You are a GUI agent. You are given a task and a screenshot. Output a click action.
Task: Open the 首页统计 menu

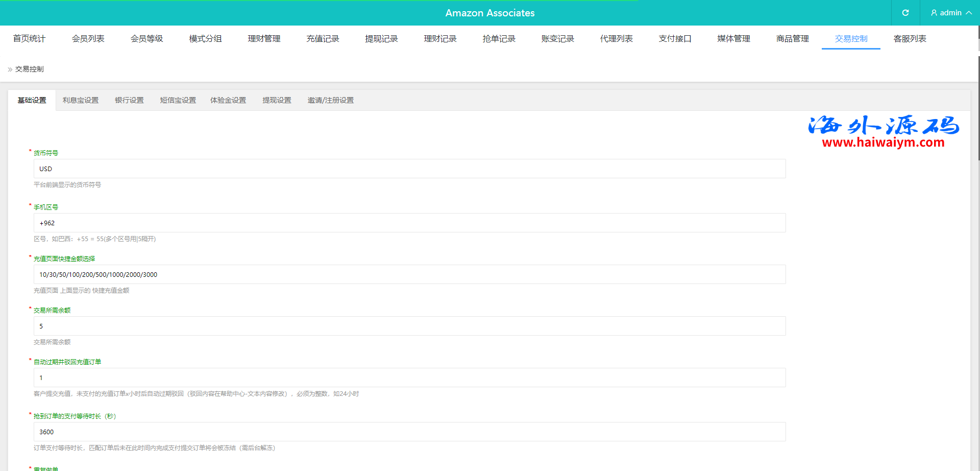(29, 39)
